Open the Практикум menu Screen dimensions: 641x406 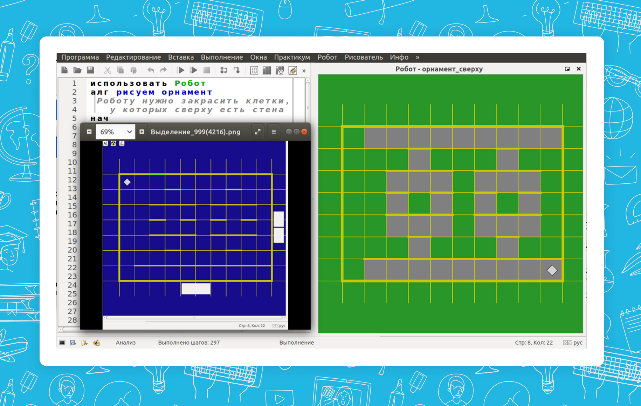(291, 58)
